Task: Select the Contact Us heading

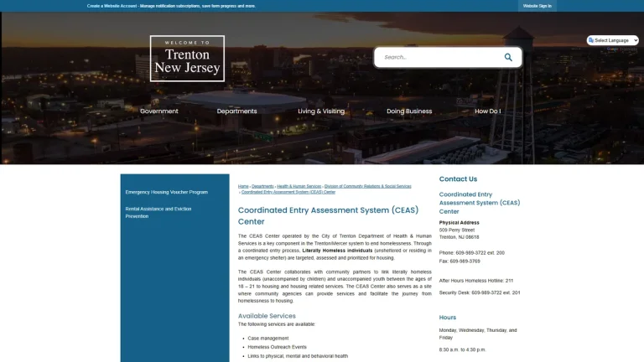Action: [458, 179]
